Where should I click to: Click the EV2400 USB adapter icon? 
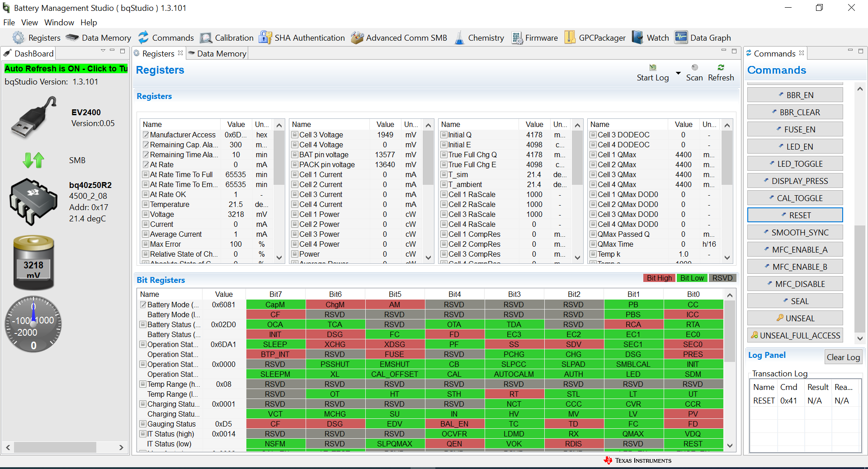(x=33, y=117)
